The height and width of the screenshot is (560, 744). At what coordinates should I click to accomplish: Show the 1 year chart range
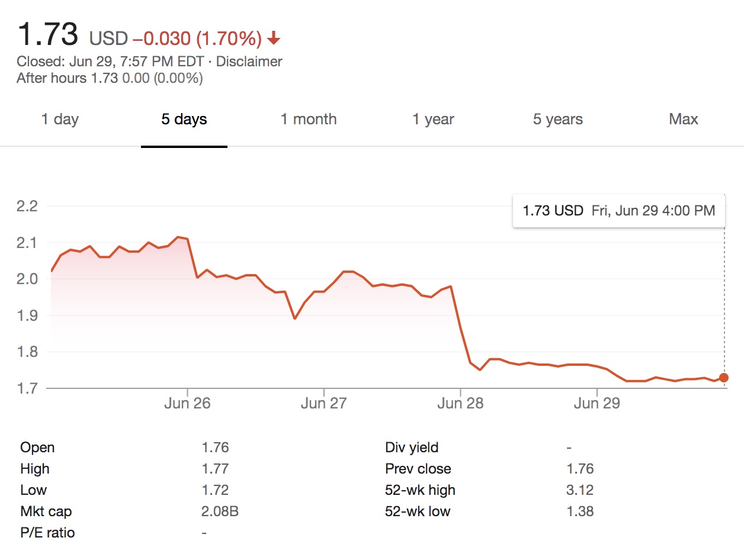(x=433, y=120)
